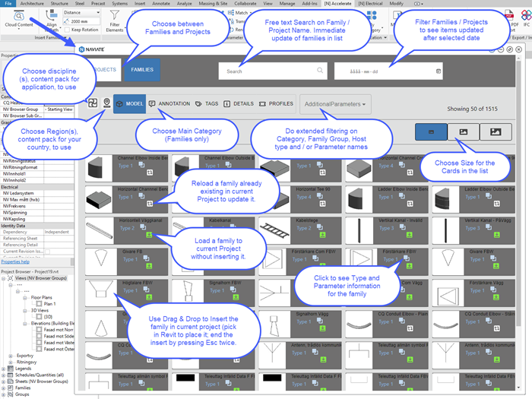Collapse the Floor Plans tree node

click(25, 298)
